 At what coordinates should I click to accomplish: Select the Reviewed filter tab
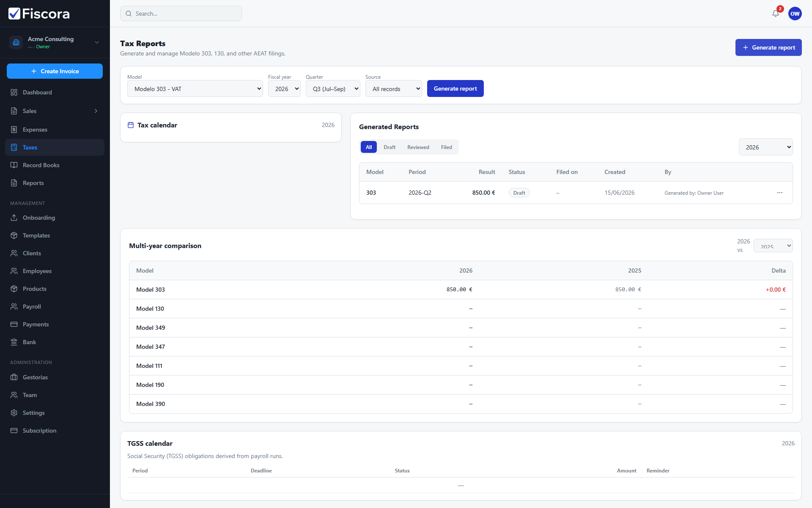(418, 147)
